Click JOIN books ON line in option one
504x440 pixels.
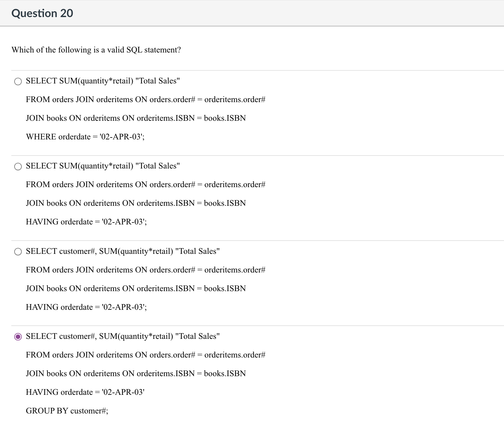(x=136, y=118)
